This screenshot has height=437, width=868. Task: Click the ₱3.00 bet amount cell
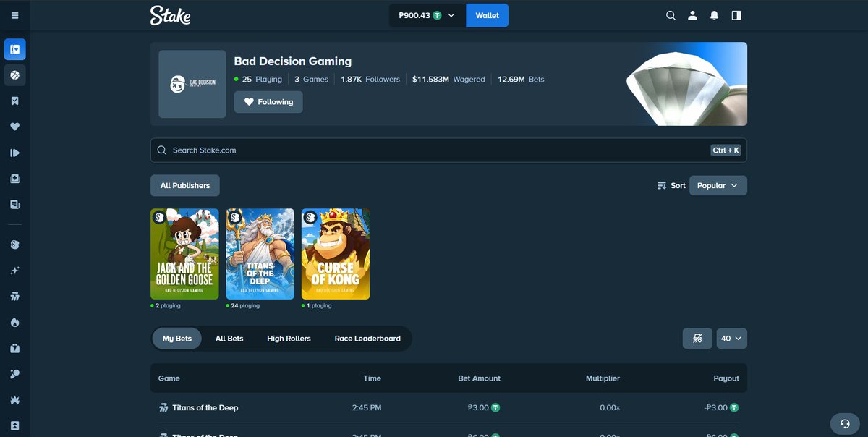point(484,407)
